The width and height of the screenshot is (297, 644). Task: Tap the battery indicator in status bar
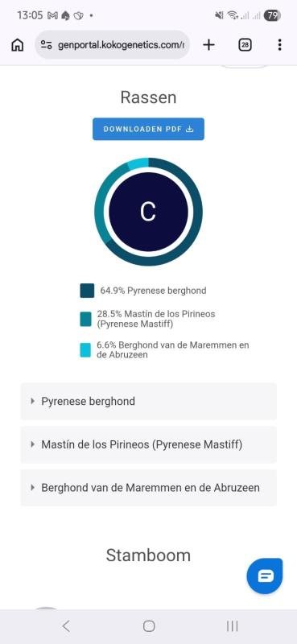pos(272,15)
